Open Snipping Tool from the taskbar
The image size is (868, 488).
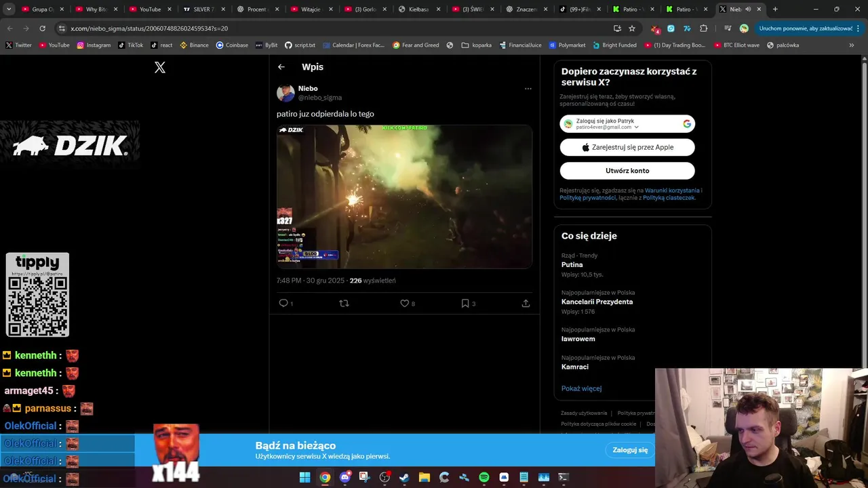pyautogui.click(x=365, y=477)
